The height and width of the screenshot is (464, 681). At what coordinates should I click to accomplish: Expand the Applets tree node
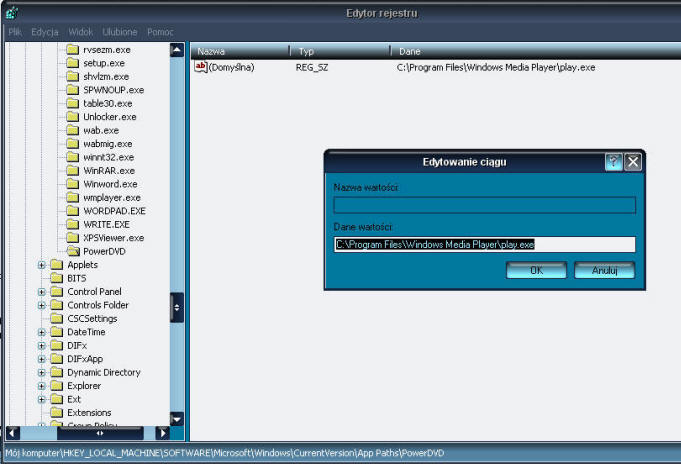42,265
